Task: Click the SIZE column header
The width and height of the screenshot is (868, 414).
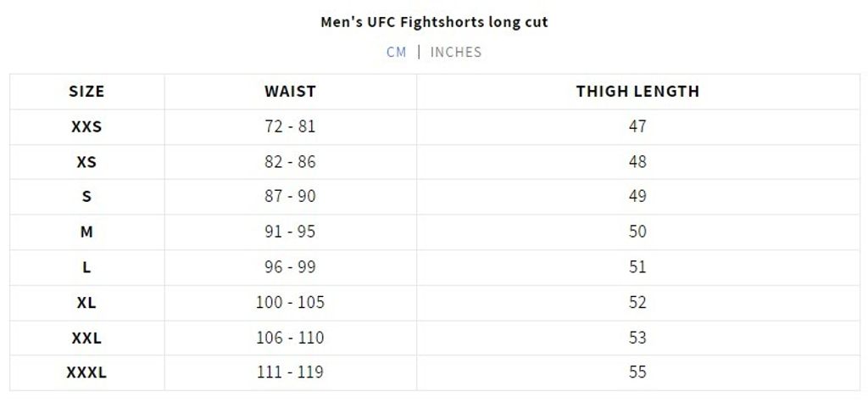Action: (x=86, y=92)
